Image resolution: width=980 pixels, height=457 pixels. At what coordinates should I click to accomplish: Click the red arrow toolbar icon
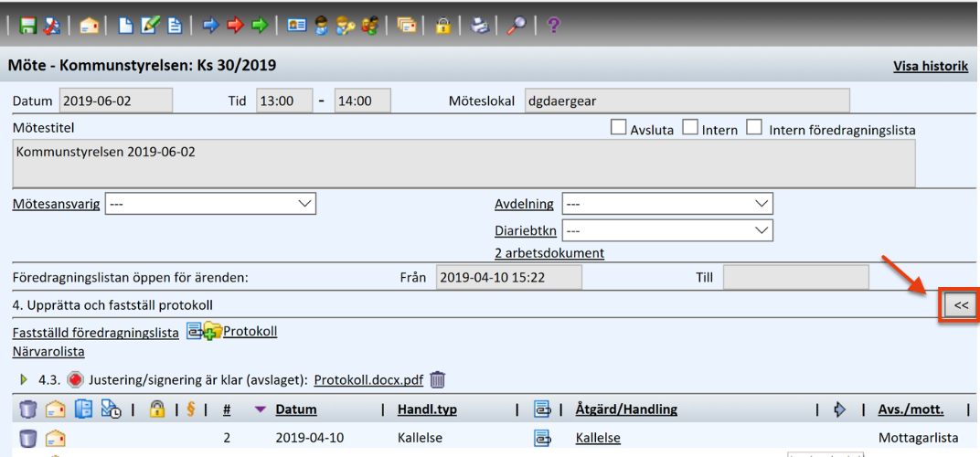235,25
